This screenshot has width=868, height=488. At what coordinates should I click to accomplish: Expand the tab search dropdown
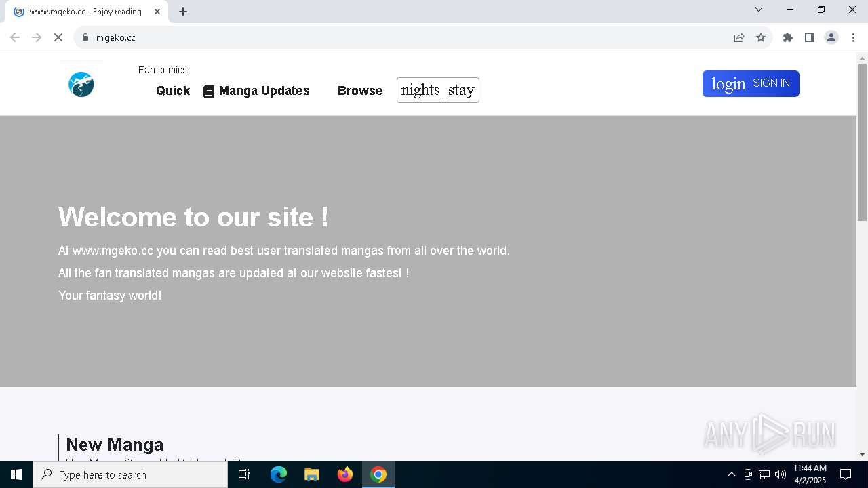[x=759, y=9]
